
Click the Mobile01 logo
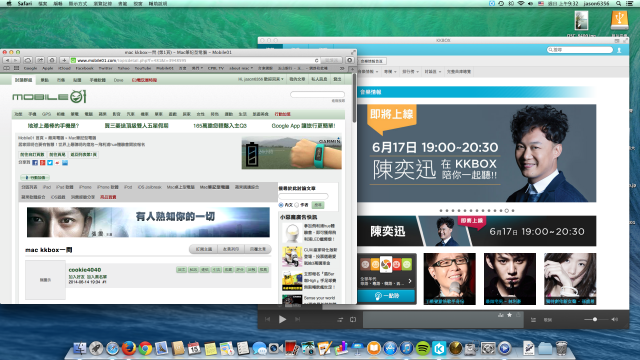click(49, 97)
